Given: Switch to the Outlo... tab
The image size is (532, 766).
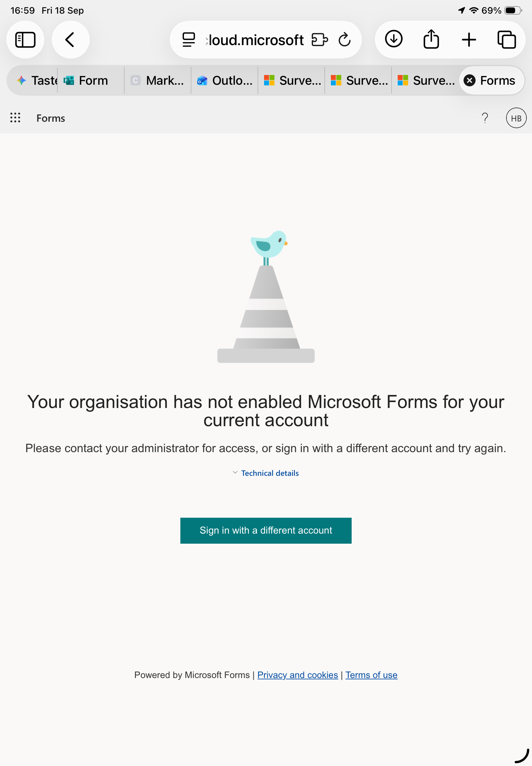Looking at the screenshot, I should (225, 80).
